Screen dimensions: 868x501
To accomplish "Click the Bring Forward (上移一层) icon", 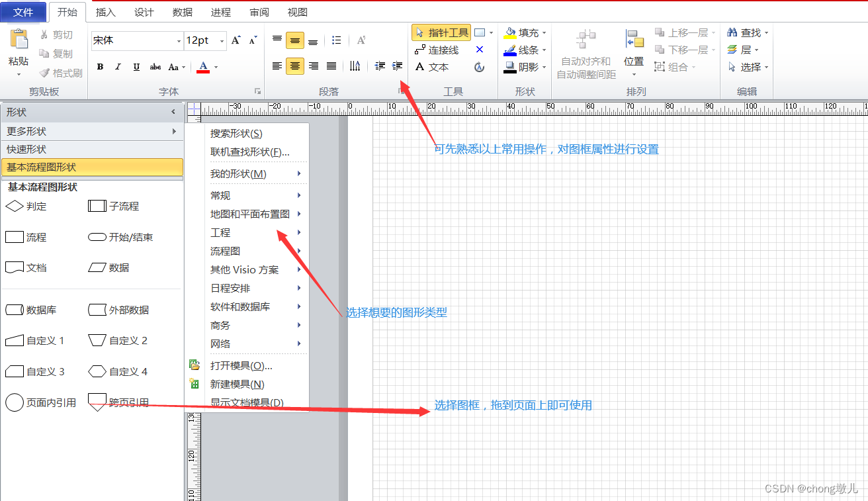I will (x=660, y=32).
